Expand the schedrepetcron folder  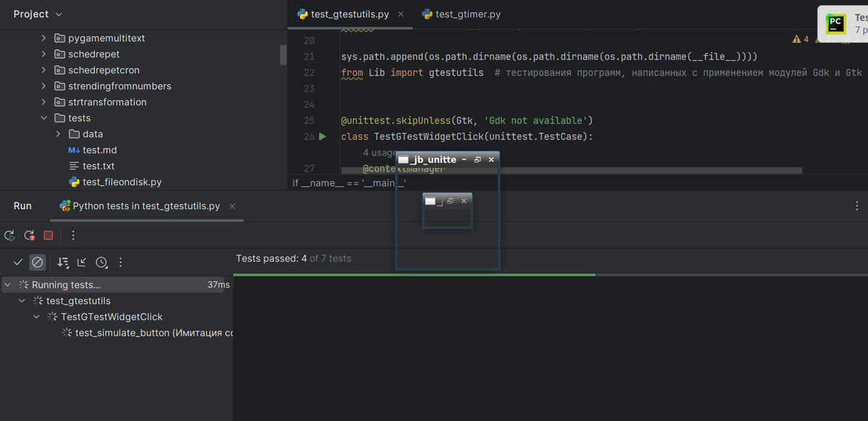click(44, 70)
